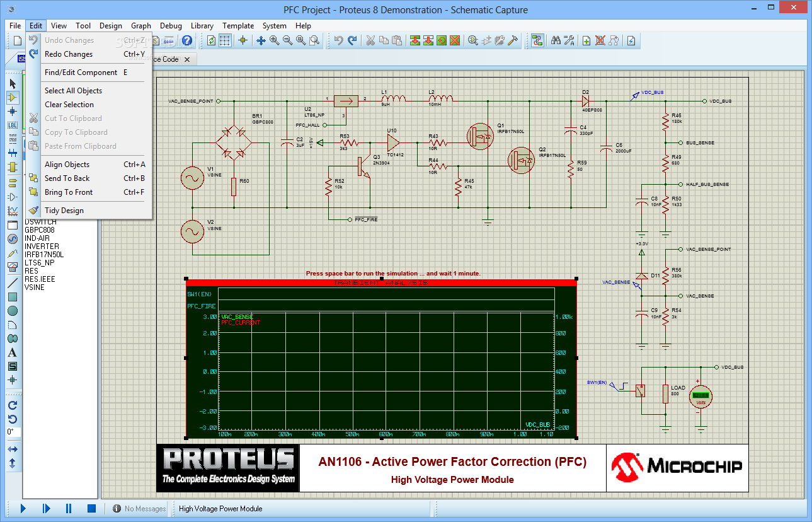Stop the simulation
Viewport: 812px width, 522px height.
[x=91, y=508]
